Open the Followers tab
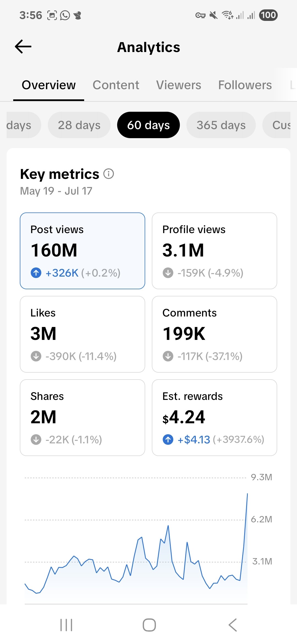The height and width of the screenshot is (644, 297). (245, 85)
